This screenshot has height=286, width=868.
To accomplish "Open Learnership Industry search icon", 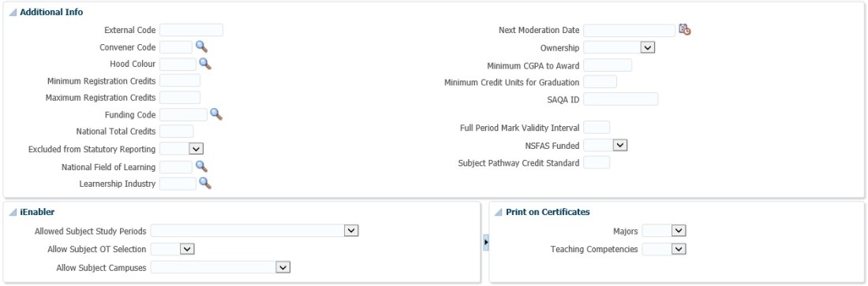I will (x=205, y=183).
